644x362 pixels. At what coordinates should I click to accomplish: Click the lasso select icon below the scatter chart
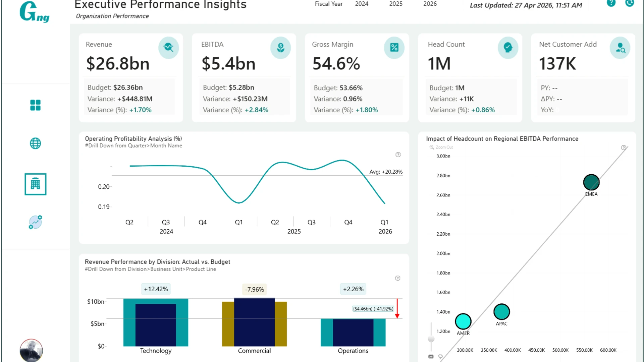pyautogui.click(x=440, y=357)
